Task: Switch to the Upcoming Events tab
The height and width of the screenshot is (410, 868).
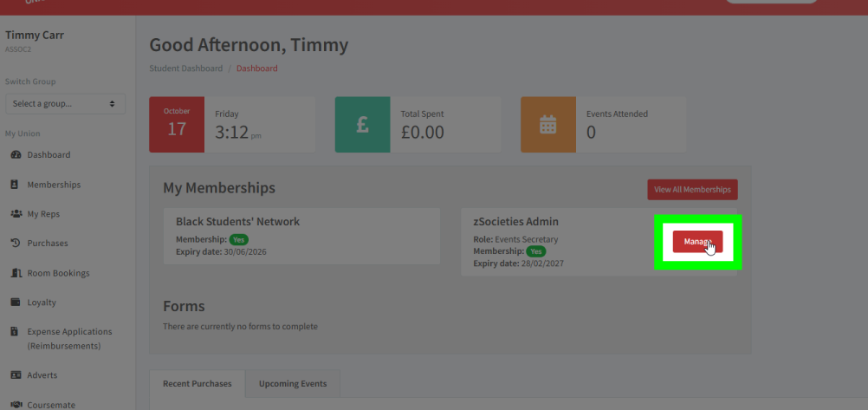Action: pyautogui.click(x=293, y=383)
